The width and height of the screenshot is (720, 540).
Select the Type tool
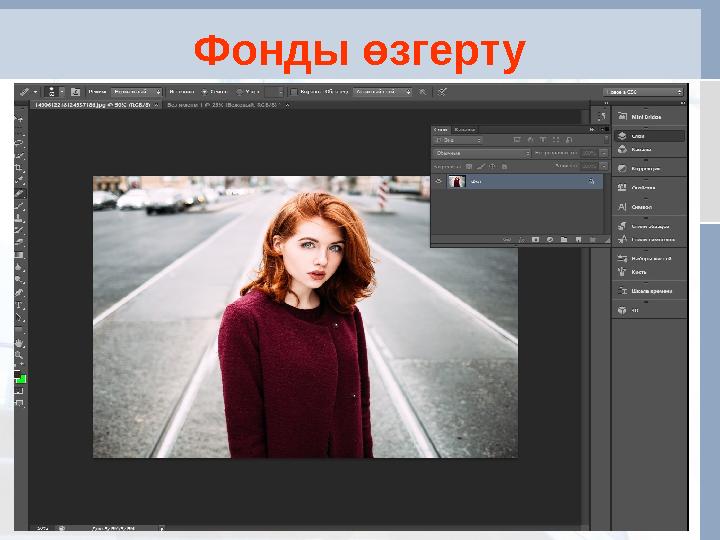point(19,304)
